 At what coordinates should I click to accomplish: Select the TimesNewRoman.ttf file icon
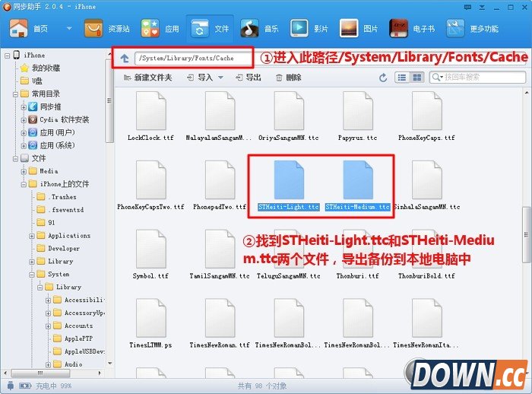220,318
